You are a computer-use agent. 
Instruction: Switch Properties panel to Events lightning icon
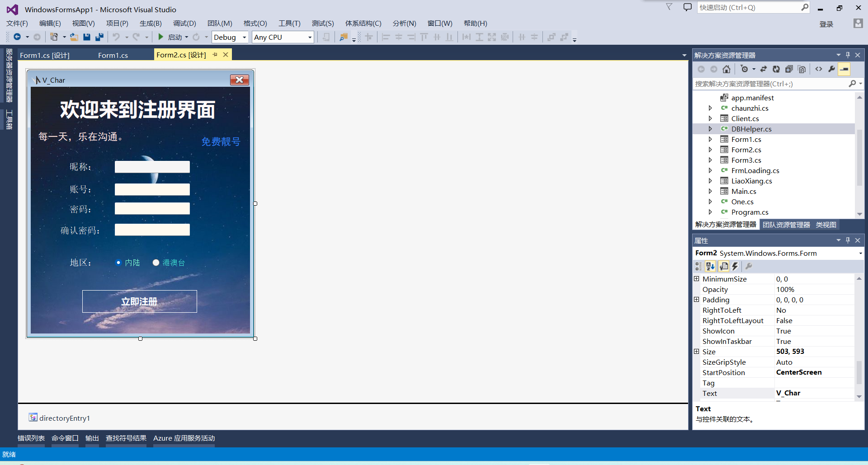click(735, 266)
